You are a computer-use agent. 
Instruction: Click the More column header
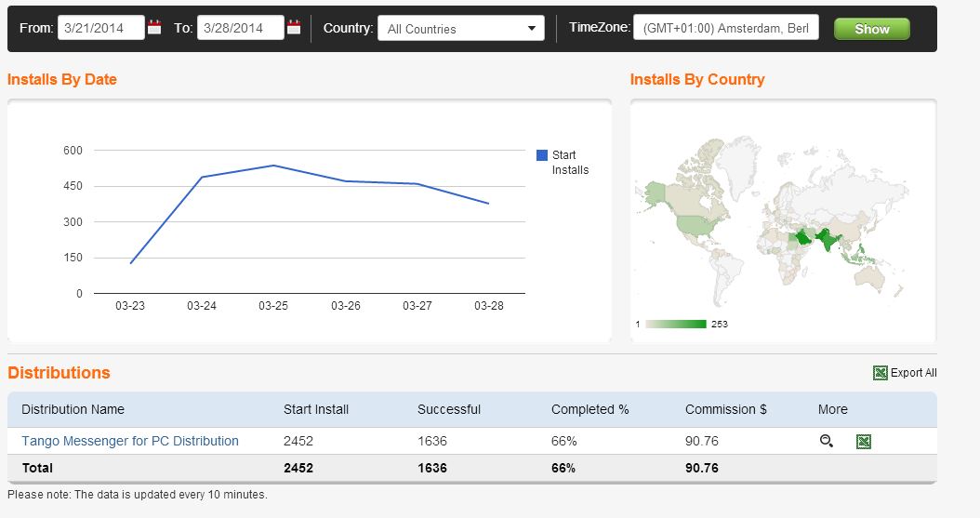832,409
